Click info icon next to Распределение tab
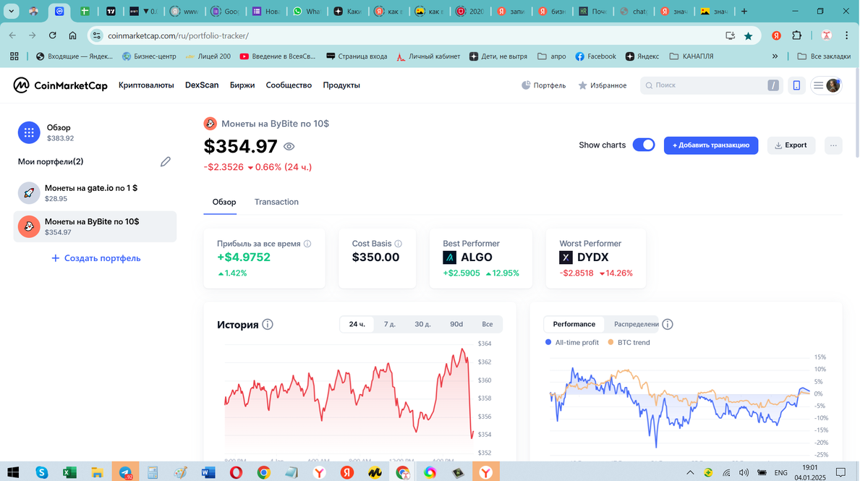The height and width of the screenshot is (481, 868). (668, 324)
